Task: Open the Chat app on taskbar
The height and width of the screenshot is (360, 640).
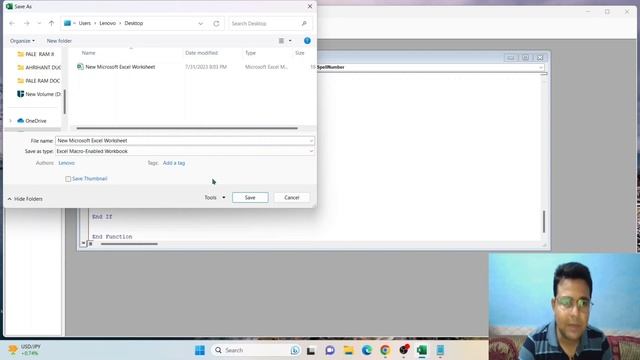Action: [330, 350]
